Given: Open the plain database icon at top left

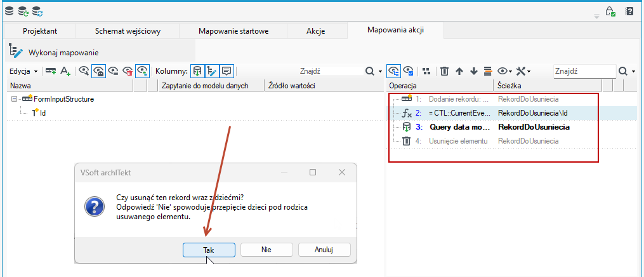Looking at the screenshot, I should tap(9, 11).
